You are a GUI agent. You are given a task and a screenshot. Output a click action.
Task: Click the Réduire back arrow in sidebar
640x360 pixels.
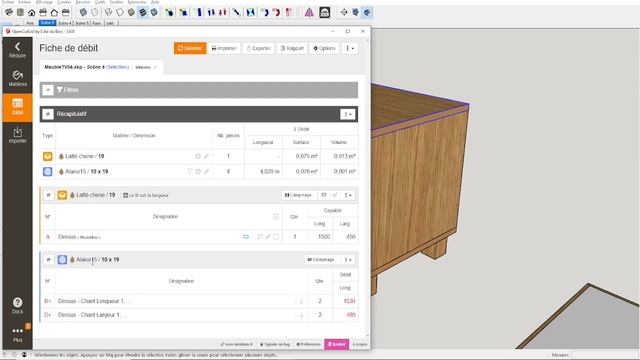coord(17,50)
